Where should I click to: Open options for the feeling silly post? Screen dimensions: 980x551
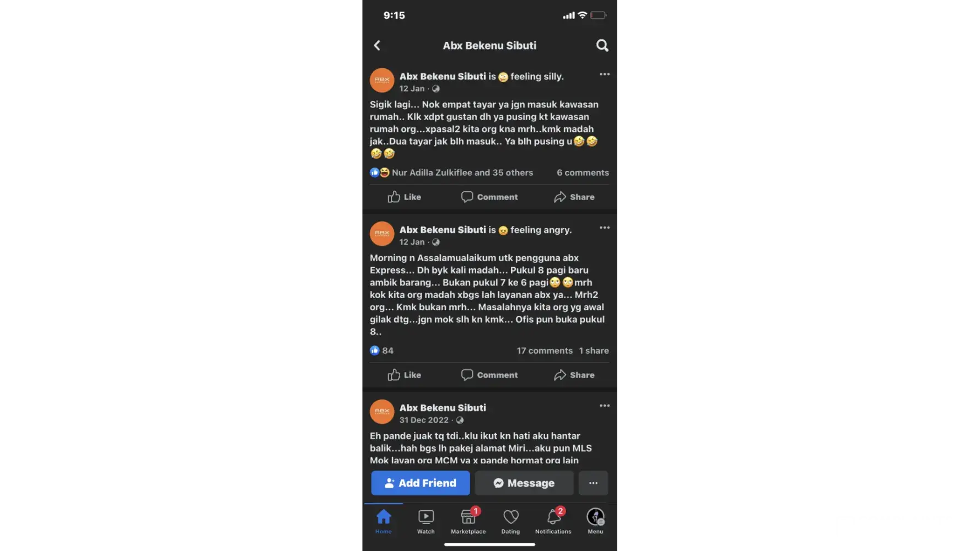[605, 74]
